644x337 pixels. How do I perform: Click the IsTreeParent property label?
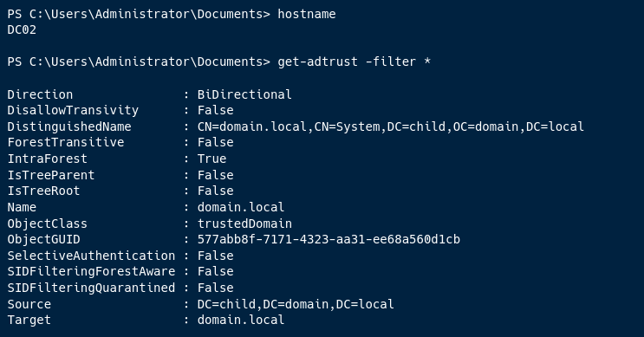coord(51,175)
